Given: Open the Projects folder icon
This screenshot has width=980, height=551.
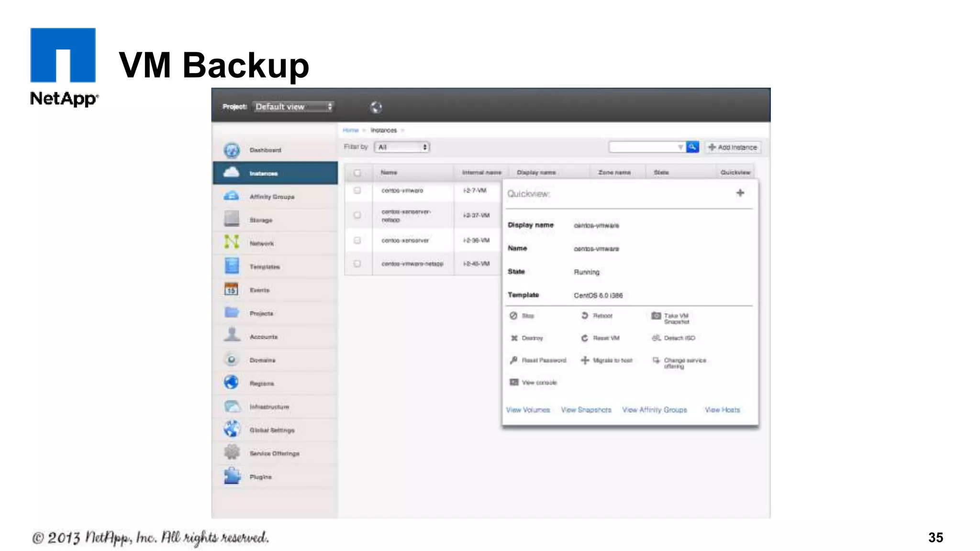Looking at the screenshot, I should tap(232, 313).
